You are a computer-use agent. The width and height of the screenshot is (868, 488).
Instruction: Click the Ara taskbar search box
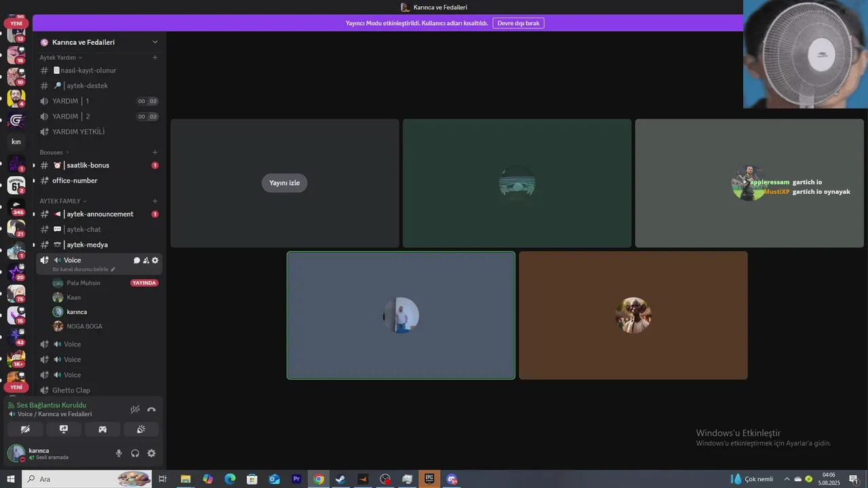(x=86, y=479)
